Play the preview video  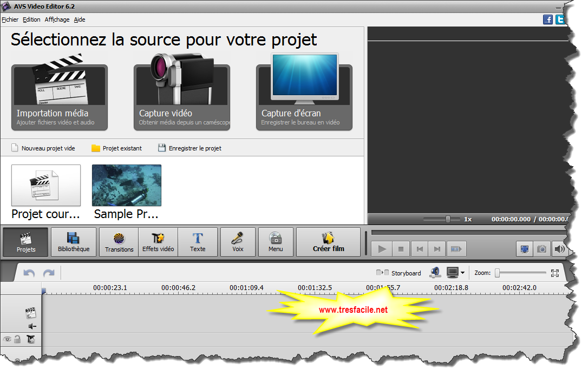click(382, 249)
